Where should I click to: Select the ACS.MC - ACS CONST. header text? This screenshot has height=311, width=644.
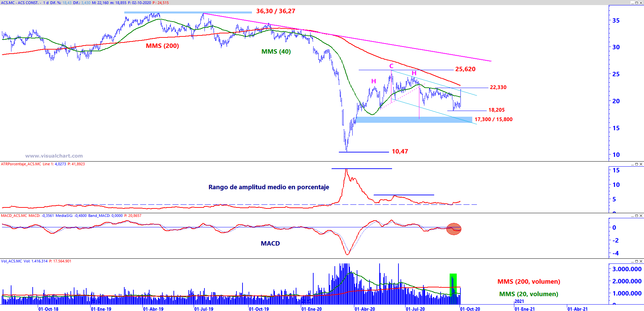point(20,3)
